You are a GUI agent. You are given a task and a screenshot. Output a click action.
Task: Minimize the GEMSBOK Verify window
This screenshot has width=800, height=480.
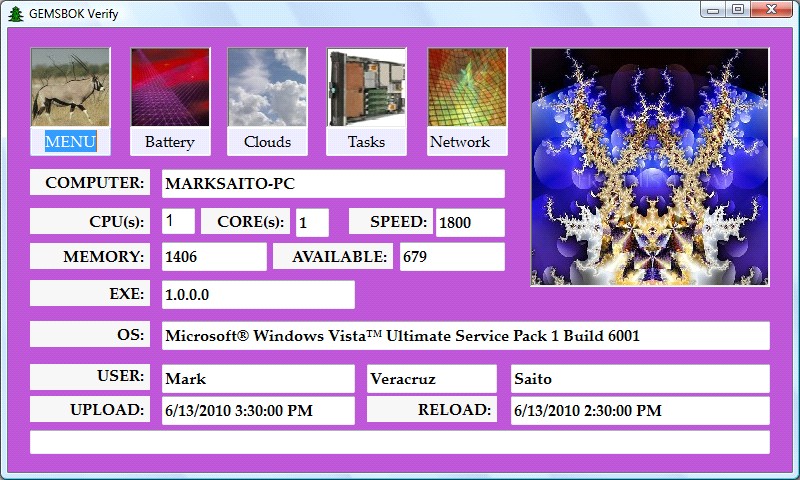point(714,9)
